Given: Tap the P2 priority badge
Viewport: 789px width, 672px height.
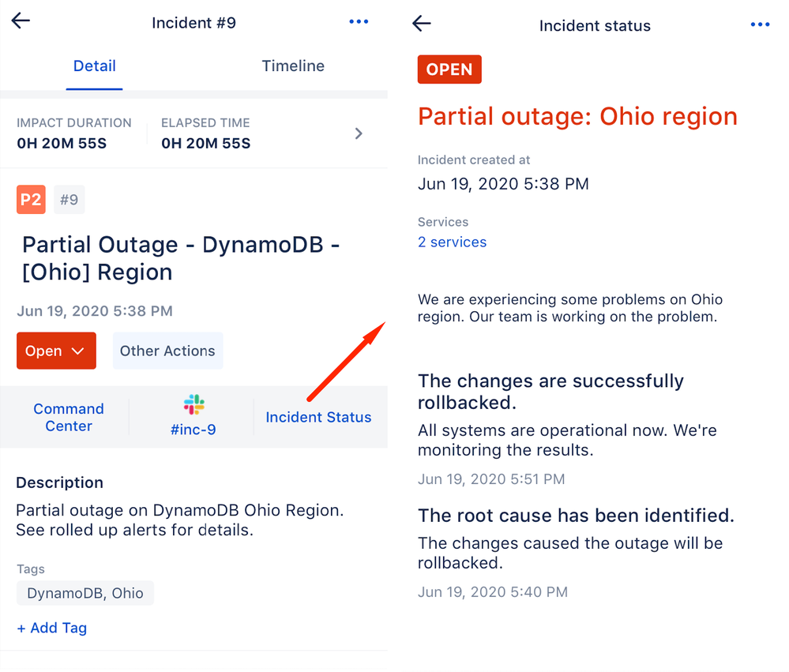Looking at the screenshot, I should tap(32, 200).
